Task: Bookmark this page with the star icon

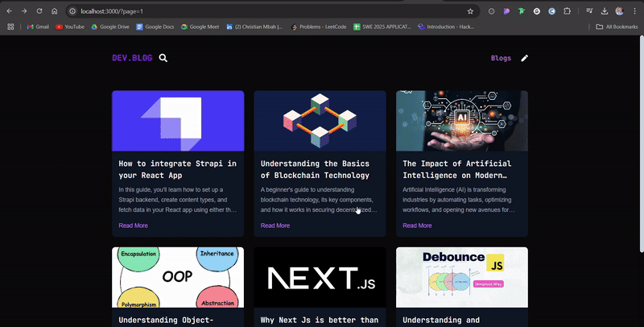Action: pos(470,11)
